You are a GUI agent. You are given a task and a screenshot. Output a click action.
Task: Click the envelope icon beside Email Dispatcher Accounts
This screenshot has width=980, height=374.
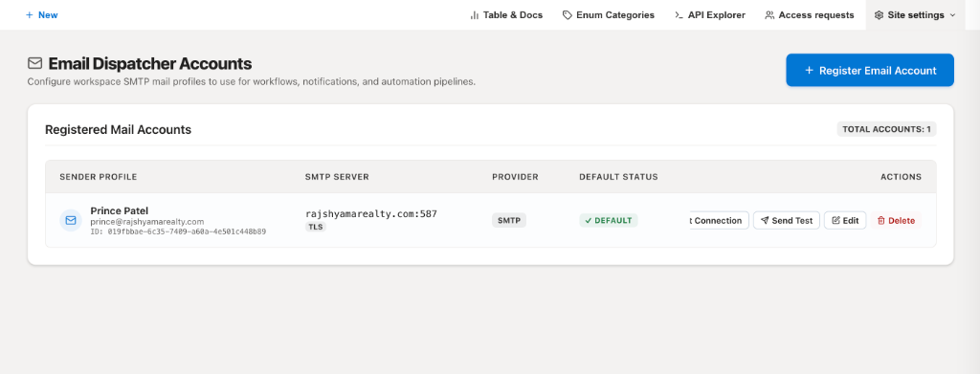point(35,63)
